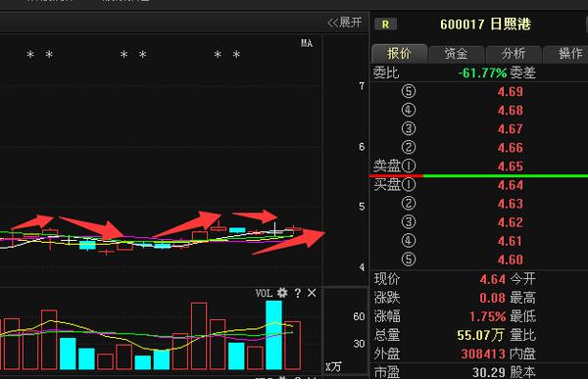
Task: Click the buy-side circled 5 icon
Action: pyautogui.click(x=409, y=260)
